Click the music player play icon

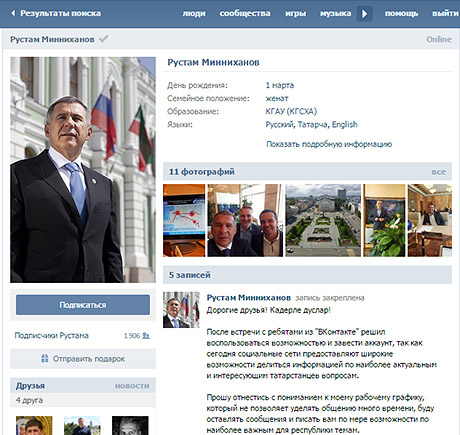(364, 14)
